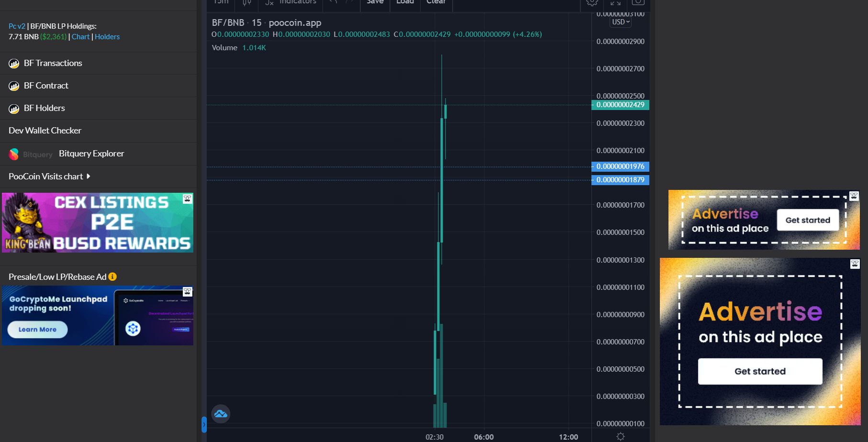Viewport: 868px width, 442px height.
Task: Click the 0.00000001879 price line label
Action: click(x=620, y=180)
